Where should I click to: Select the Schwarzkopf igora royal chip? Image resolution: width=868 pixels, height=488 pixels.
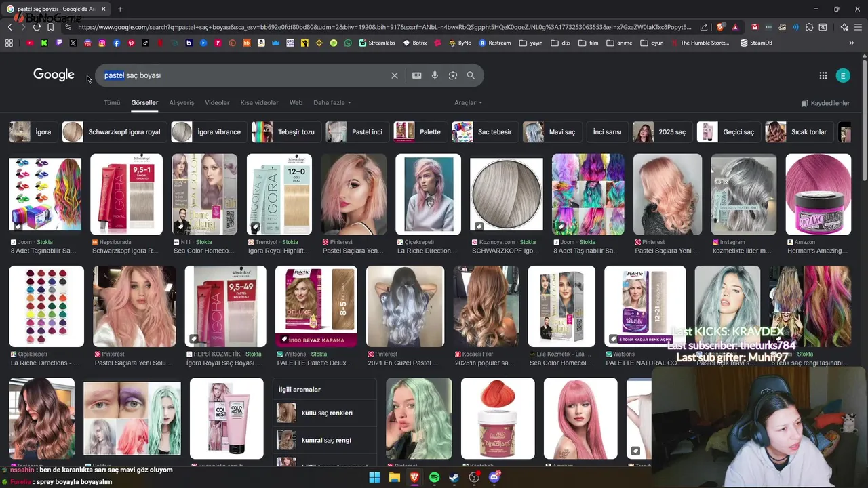(x=113, y=132)
